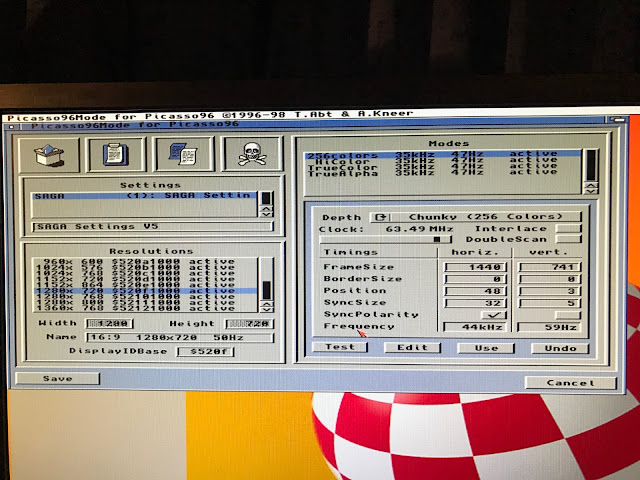
Task: Click horizontal BorderSize field
Action: pyautogui.click(x=476, y=279)
